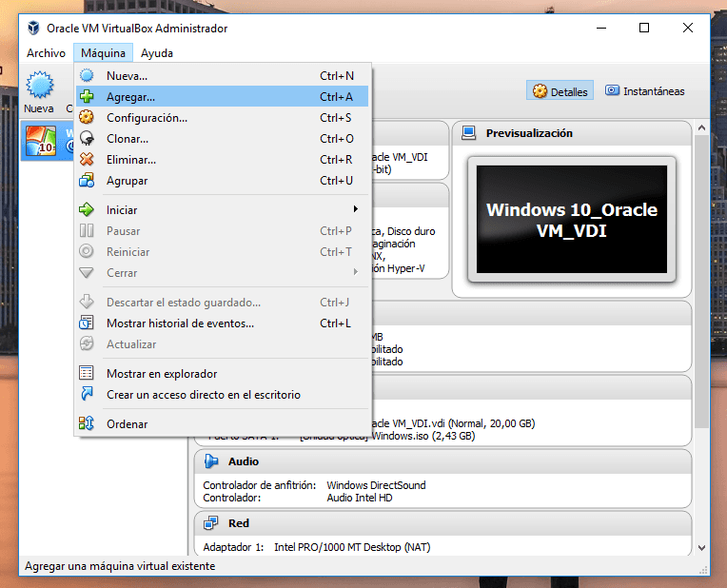Select Eliminar... in the menu

click(x=223, y=159)
